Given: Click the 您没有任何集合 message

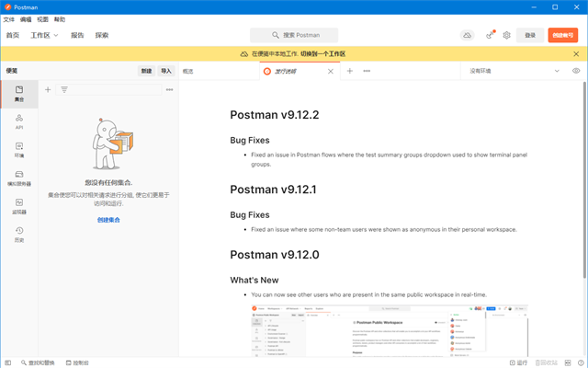Looking at the screenshot, I should (108, 183).
